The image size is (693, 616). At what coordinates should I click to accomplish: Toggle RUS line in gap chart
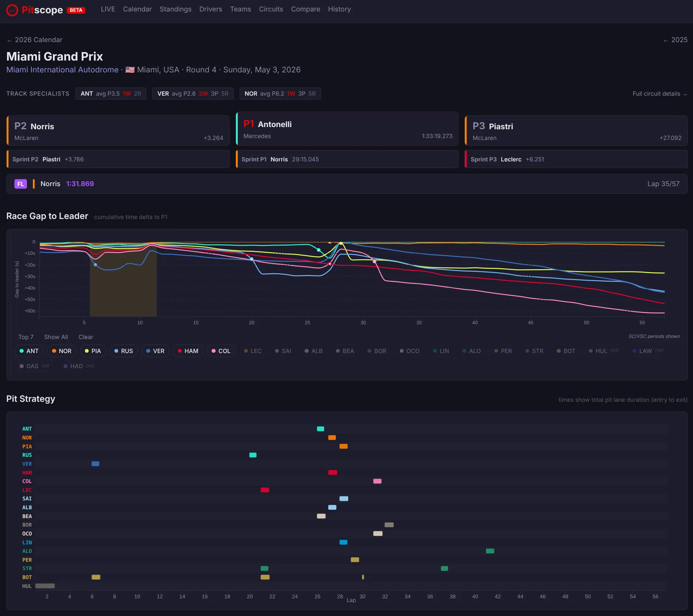coord(124,351)
